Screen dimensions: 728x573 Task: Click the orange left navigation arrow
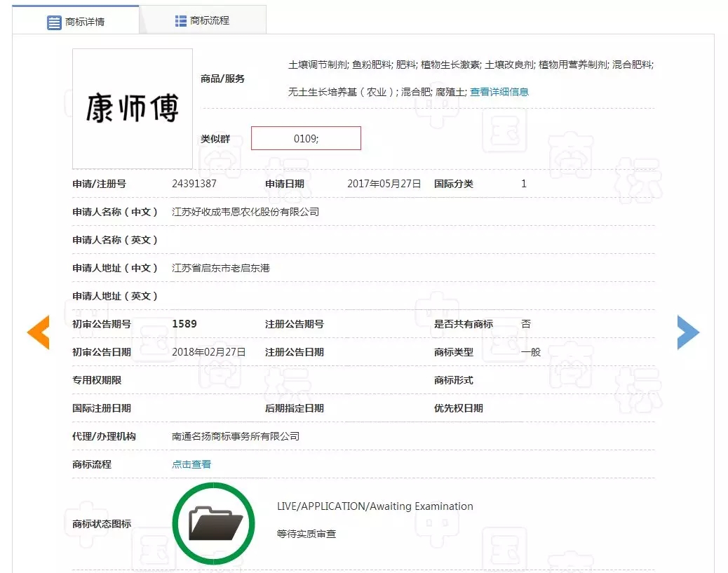coord(39,332)
